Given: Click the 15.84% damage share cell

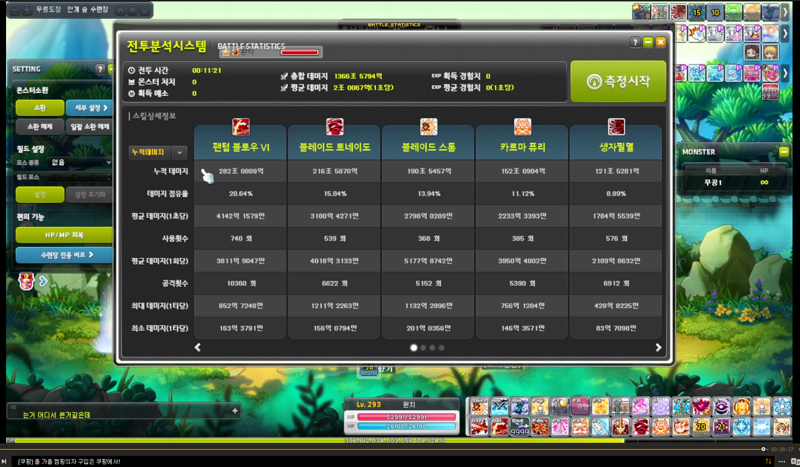Looking at the screenshot, I should (335, 194).
